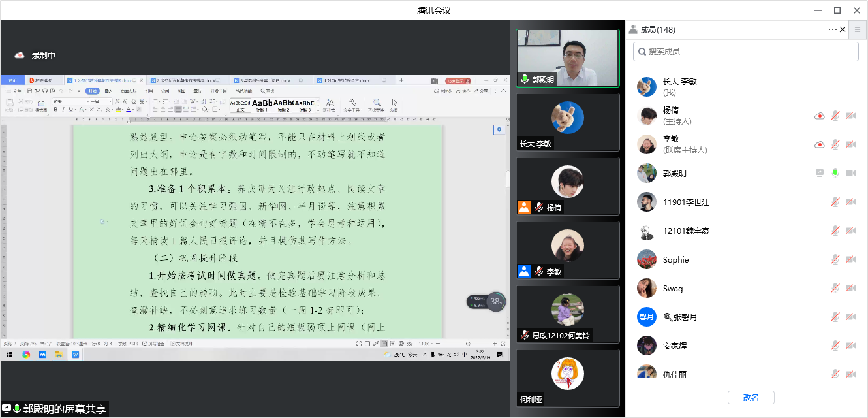Click the muted microphone icon in 李敏's row
The image size is (868, 418).
click(x=835, y=145)
